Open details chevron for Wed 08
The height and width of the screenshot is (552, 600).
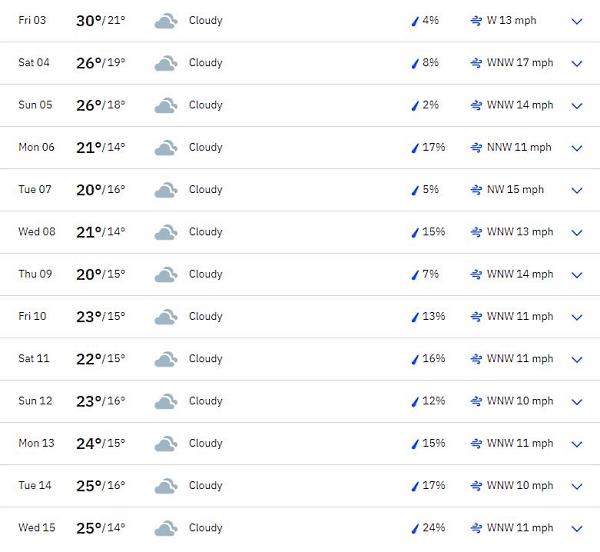click(x=577, y=233)
